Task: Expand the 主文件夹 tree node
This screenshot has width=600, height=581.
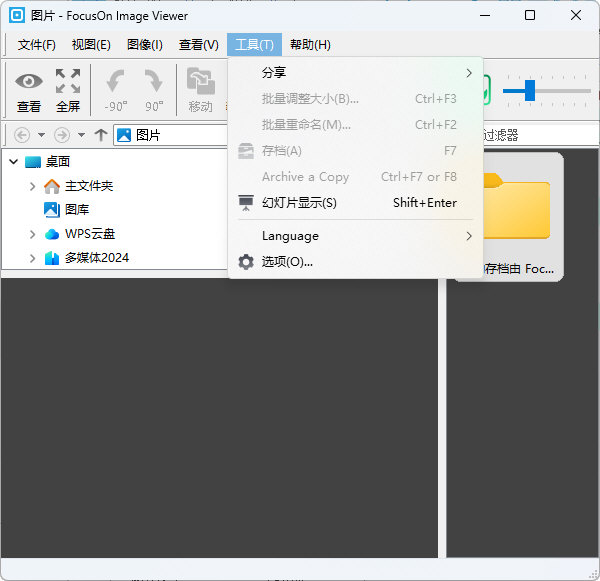Action: [x=33, y=186]
